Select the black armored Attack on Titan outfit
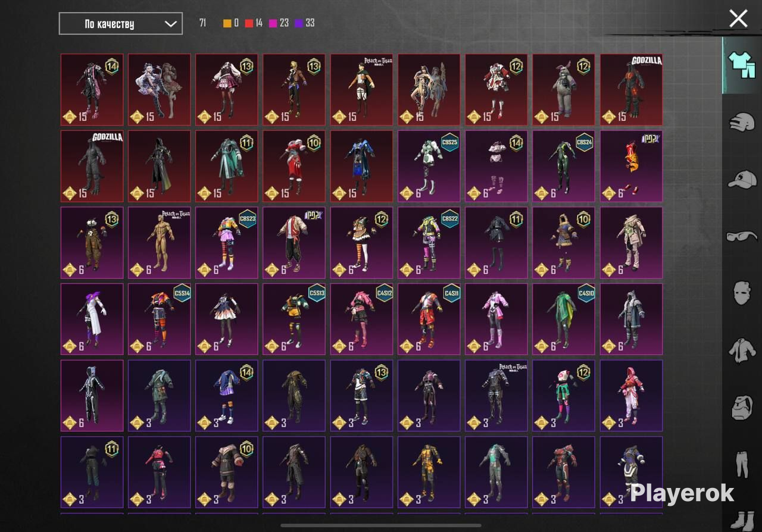762x532 pixels. [496, 396]
